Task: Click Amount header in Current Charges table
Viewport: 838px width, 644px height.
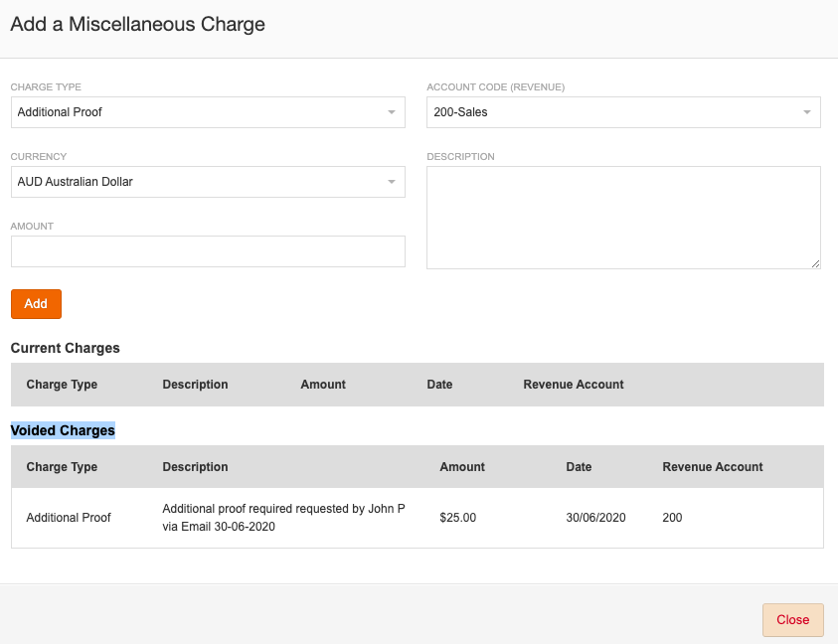Action: (323, 385)
